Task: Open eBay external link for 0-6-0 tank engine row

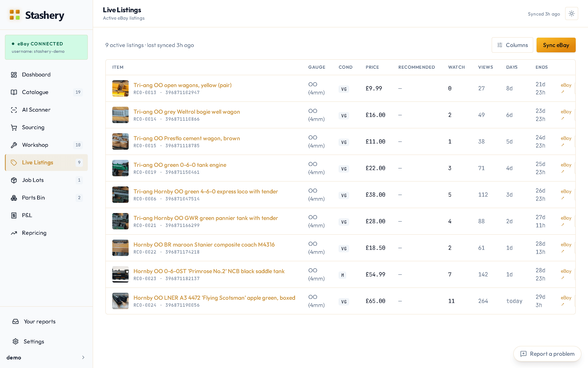Action: click(566, 168)
